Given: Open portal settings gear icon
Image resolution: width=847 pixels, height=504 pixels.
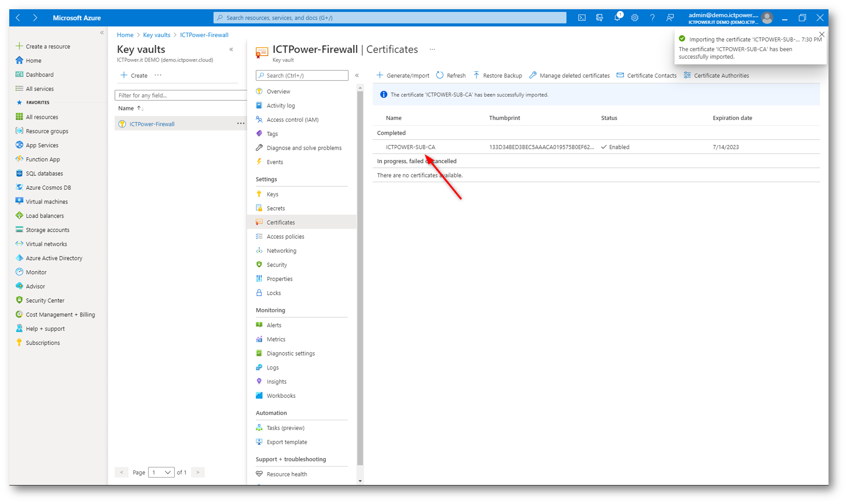Looking at the screenshot, I should (x=635, y=18).
